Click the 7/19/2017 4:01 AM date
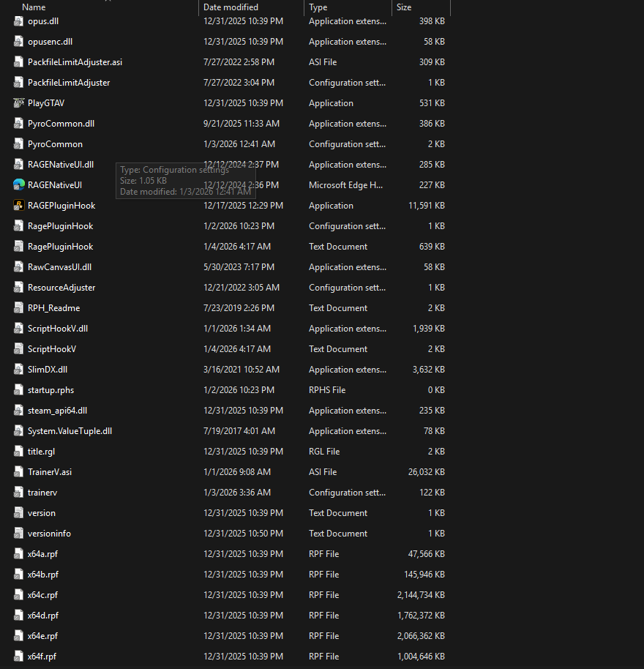644x669 pixels. [x=239, y=430]
